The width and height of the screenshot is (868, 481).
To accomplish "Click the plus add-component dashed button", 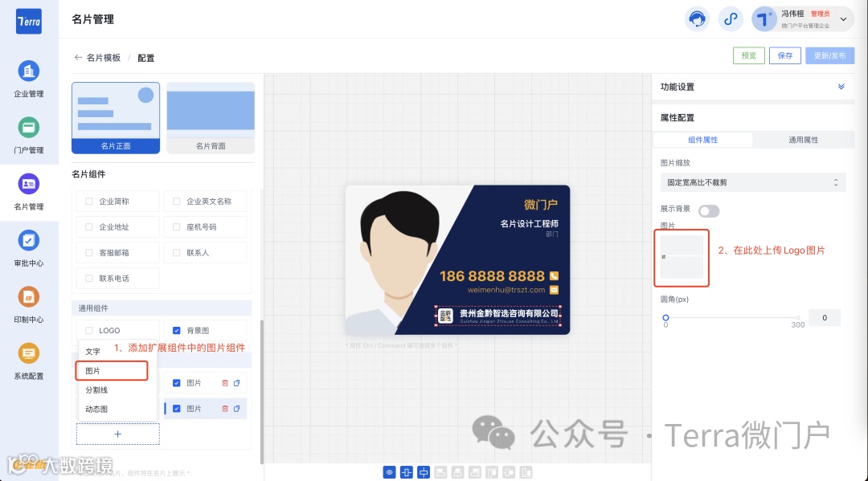I will click(118, 434).
